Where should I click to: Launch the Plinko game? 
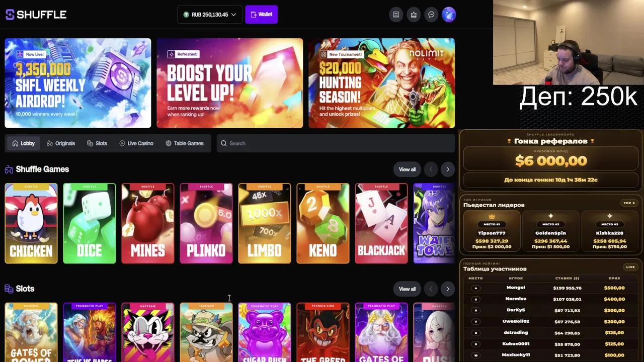click(206, 223)
